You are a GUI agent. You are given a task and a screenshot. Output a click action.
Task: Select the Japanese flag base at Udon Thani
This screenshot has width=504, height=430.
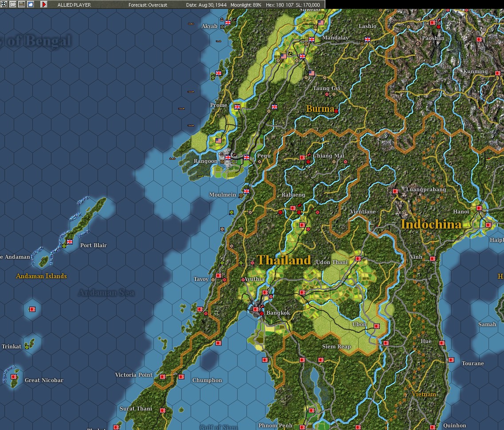click(358, 259)
